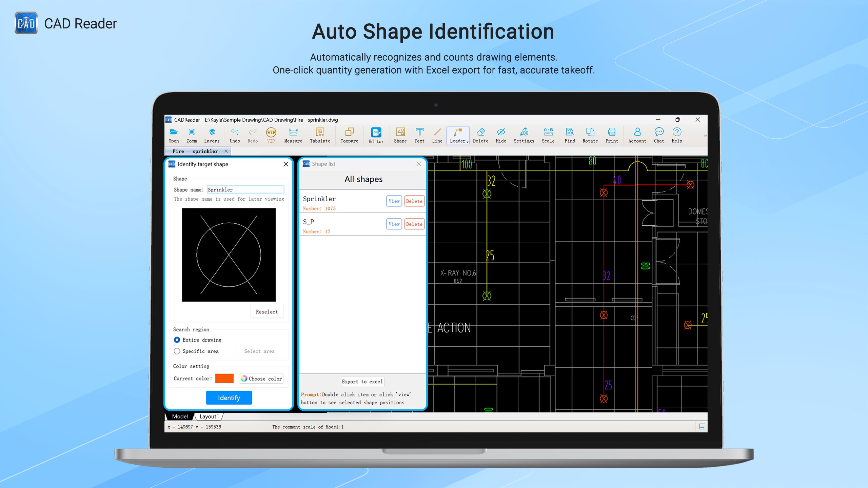868x488 pixels.
Task: Select the Zoom tool in toolbar
Action: [x=192, y=136]
